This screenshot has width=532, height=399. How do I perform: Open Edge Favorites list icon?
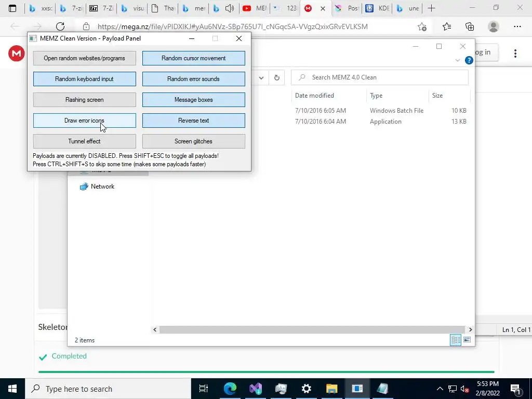pyautogui.click(x=446, y=26)
